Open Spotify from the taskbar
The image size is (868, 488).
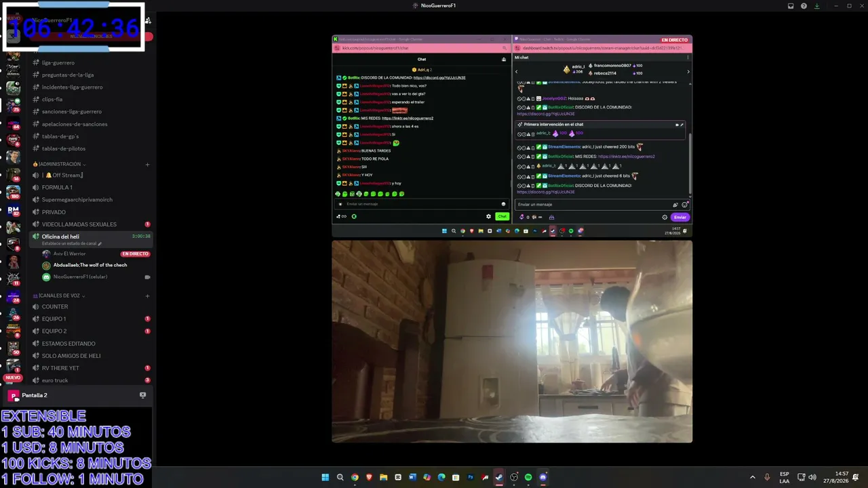click(x=528, y=477)
